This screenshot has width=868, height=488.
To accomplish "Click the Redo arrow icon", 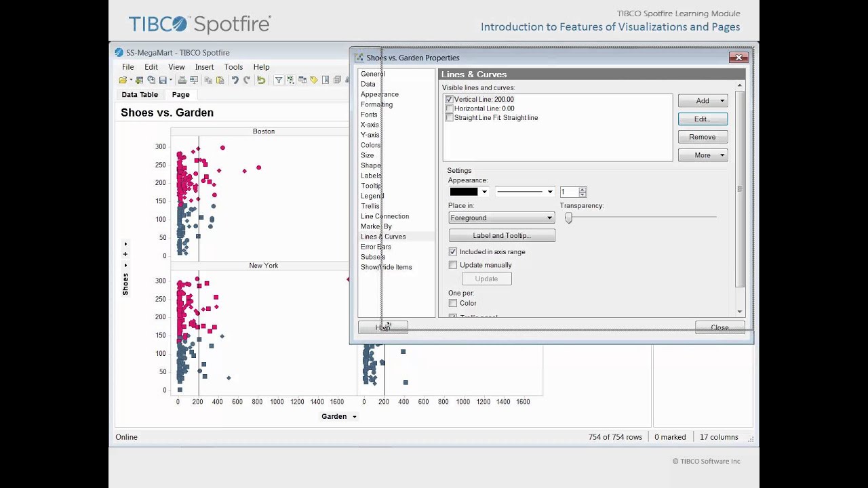I will [247, 80].
